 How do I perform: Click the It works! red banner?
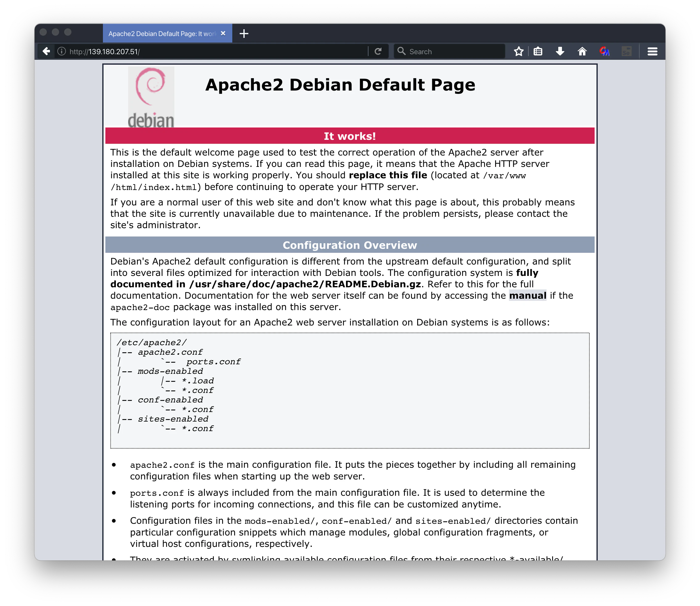(x=349, y=136)
